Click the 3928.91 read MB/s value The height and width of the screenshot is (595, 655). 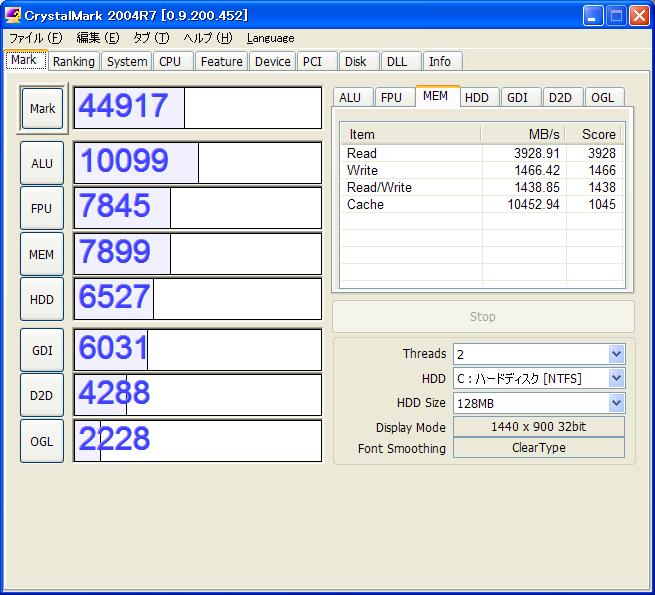pos(537,153)
